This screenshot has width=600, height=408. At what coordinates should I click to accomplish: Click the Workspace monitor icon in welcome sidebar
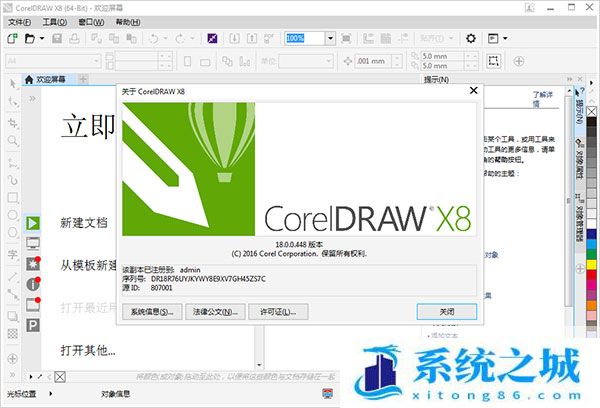click(x=33, y=243)
